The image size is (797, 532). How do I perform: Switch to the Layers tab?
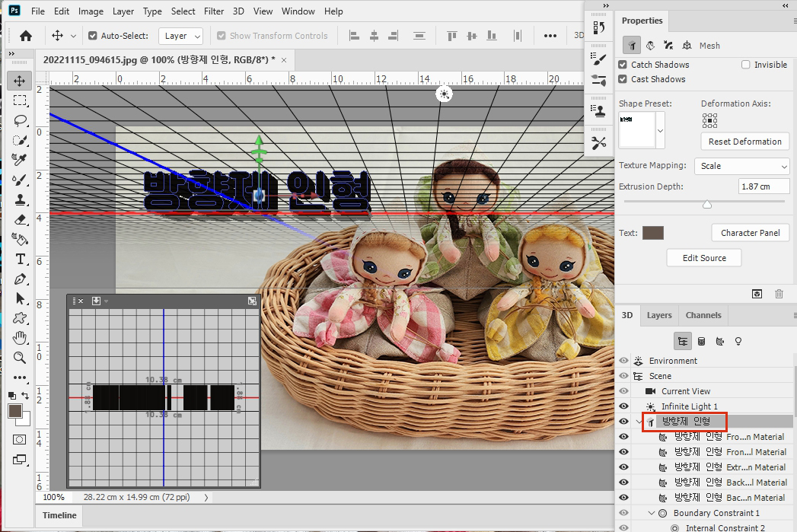click(x=659, y=316)
